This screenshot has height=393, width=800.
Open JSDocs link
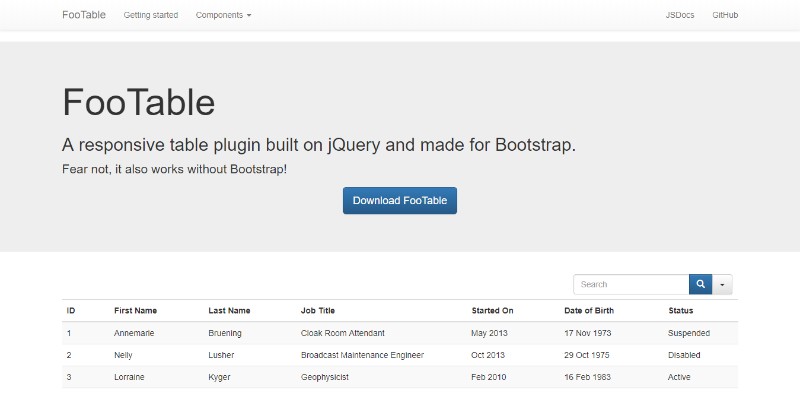click(x=680, y=15)
